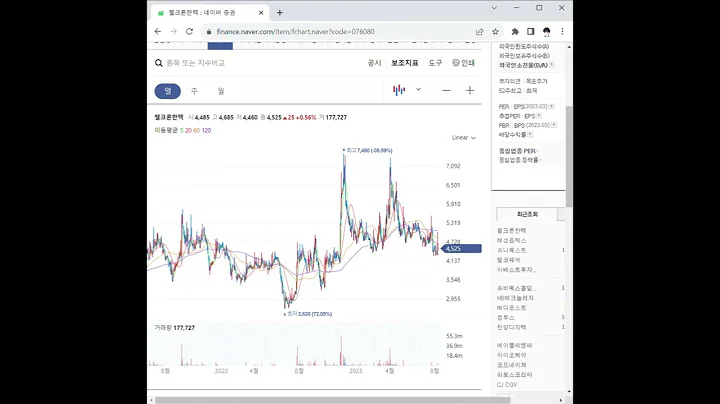This screenshot has width=720, height=404.
Task: Open the 도구 tools menu
Action: [435, 63]
